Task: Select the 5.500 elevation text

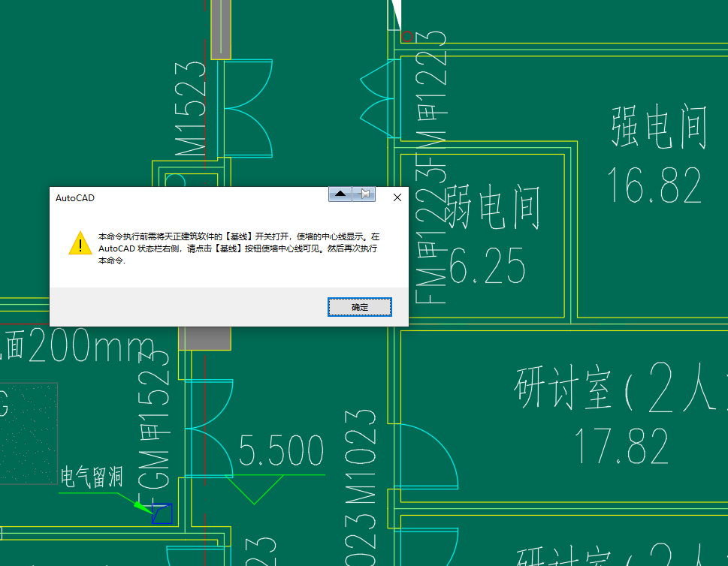Action: pyautogui.click(x=281, y=451)
